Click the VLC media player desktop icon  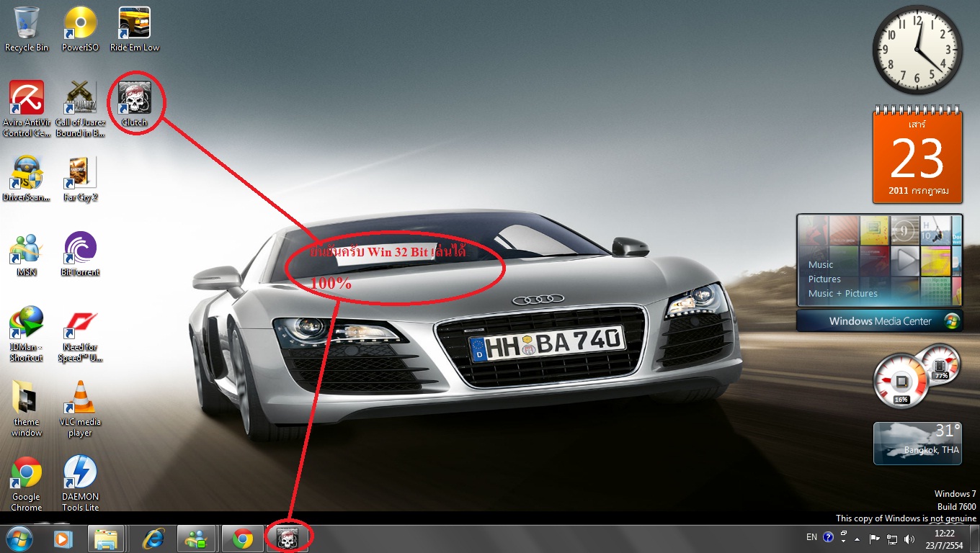tap(80, 409)
